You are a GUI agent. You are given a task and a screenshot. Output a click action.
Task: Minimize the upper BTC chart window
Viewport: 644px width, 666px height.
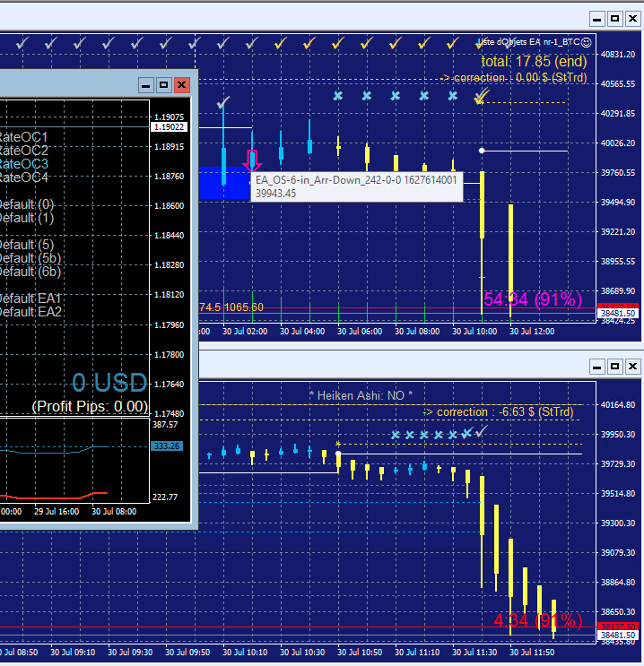coord(596,19)
